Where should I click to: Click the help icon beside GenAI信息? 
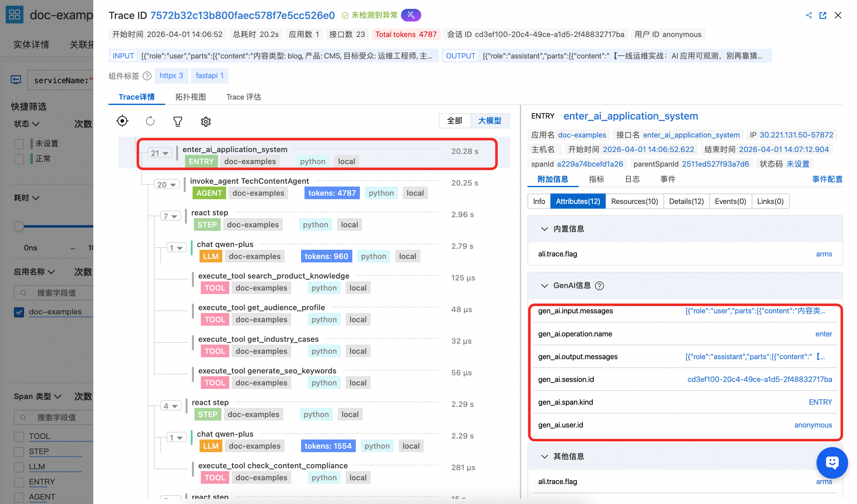pos(600,286)
